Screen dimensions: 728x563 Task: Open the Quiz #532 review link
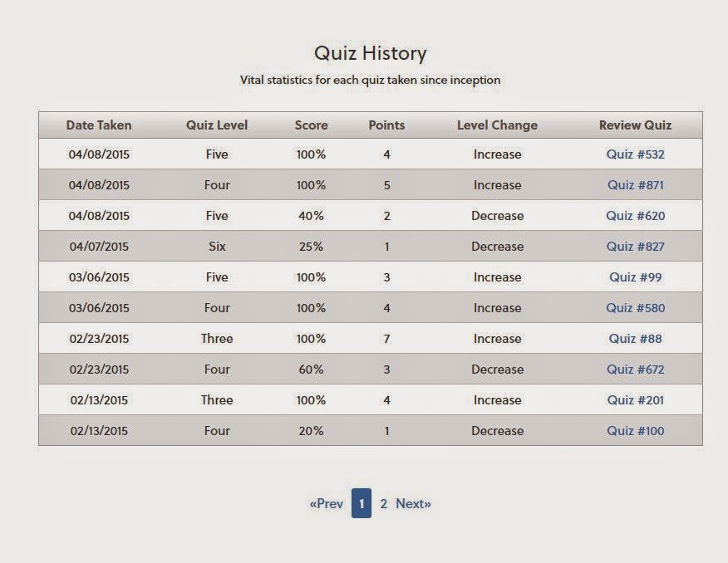click(635, 154)
